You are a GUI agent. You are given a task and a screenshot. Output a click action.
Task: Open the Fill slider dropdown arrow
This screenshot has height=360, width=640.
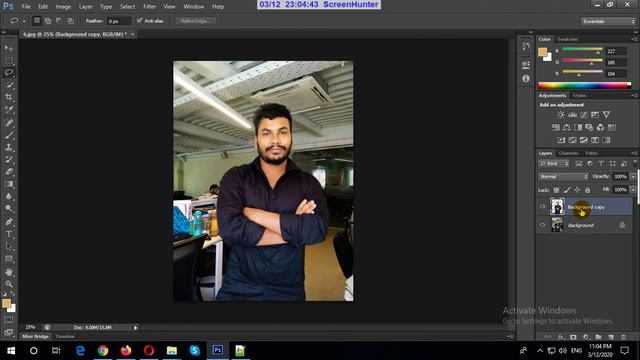633,190
